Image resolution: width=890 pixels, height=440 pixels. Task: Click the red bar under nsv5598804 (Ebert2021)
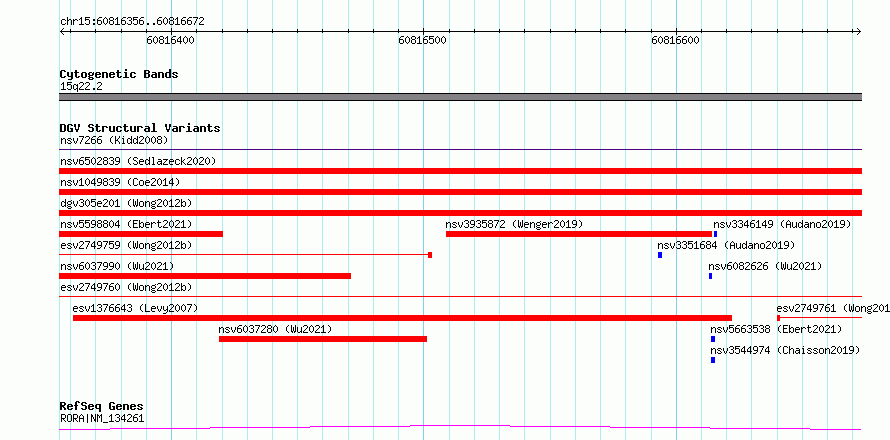[x=141, y=234]
